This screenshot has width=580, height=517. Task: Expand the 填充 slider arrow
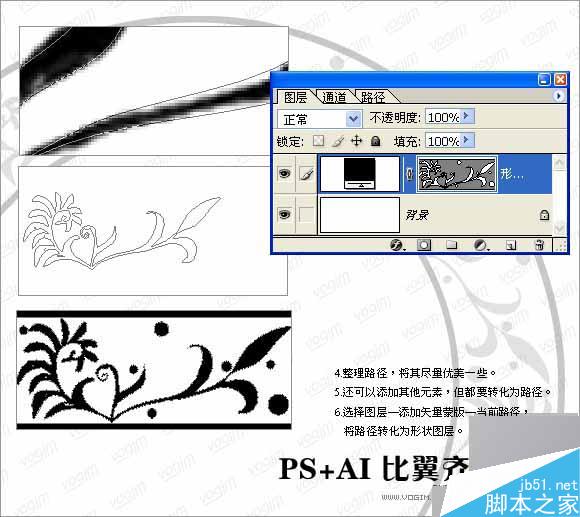click(467, 140)
